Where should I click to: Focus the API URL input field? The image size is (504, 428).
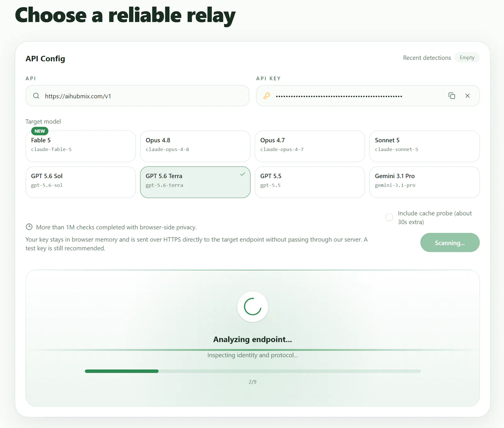click(x=137, y=96)
